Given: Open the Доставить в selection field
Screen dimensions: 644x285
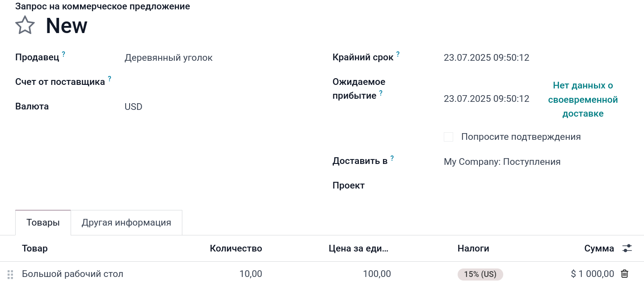Looking at the screenshot, I should tap(527, 162).
